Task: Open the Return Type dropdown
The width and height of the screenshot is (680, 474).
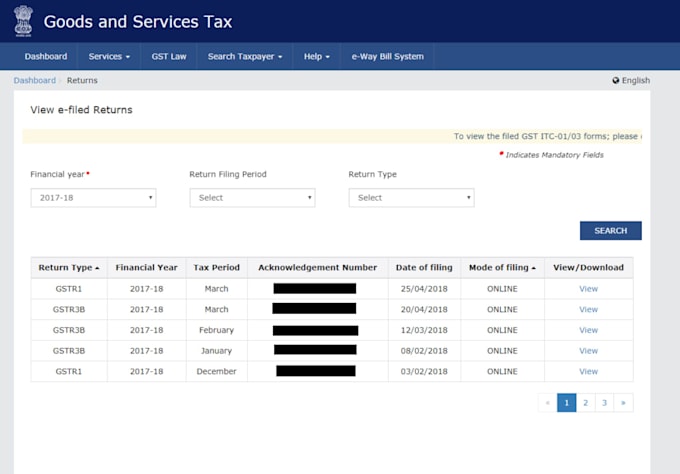Action: click(412, 198)
